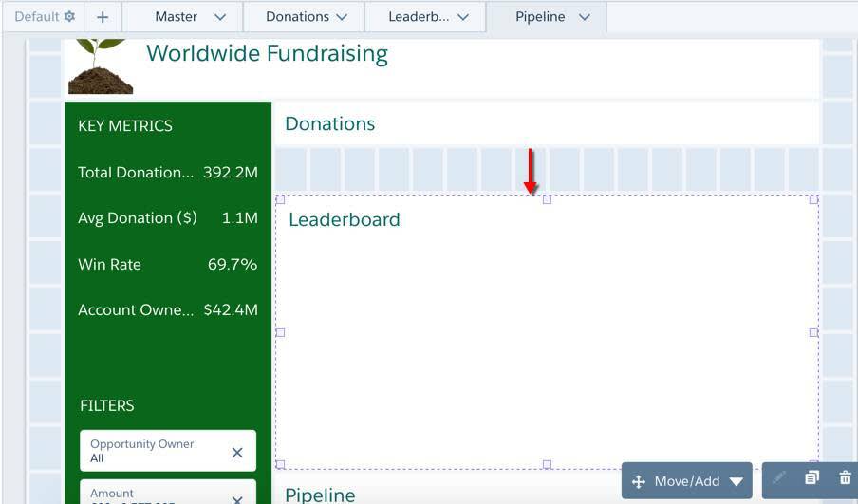Clear the Amount filter with X
This screenshot has height=504, width=858.
pos(237,499)
